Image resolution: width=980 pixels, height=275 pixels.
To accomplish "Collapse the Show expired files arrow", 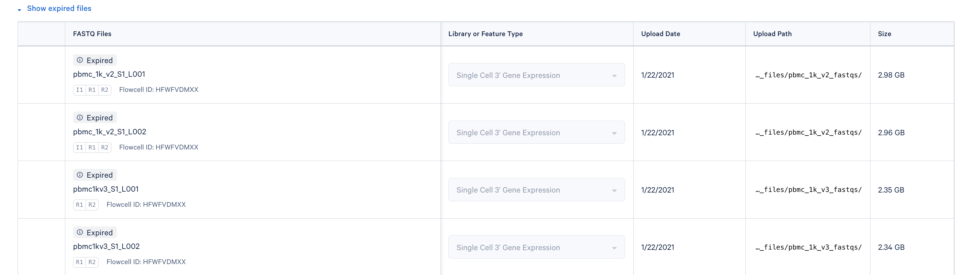I will (x=19, y=10).
